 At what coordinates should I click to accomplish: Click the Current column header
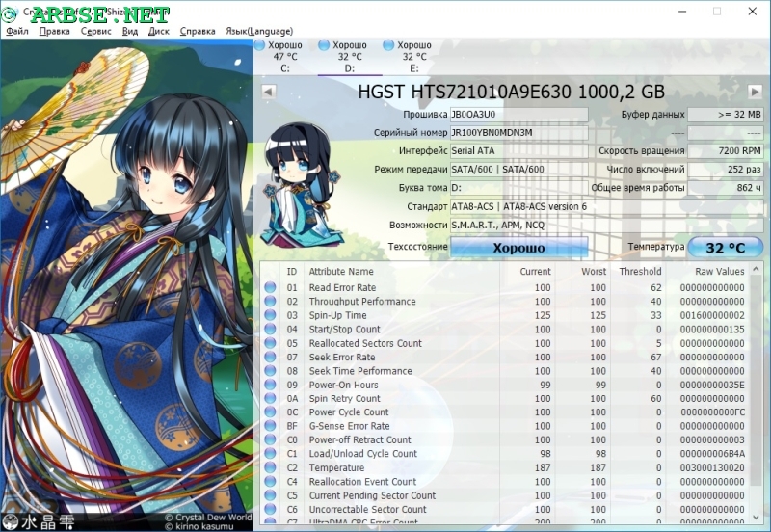click(x=527, y=272)
